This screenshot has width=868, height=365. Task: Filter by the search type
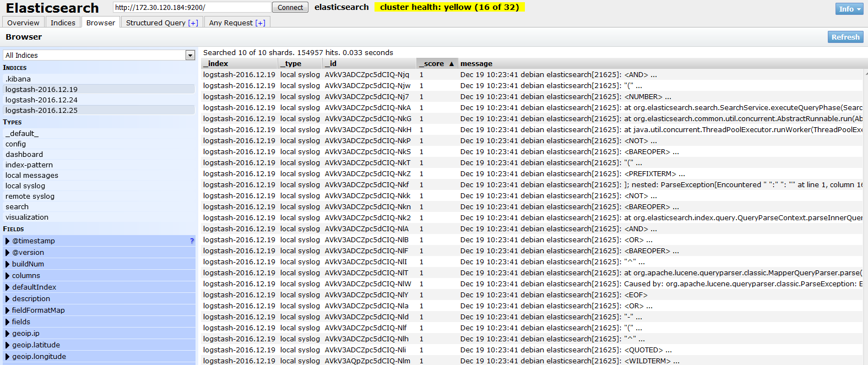(99, 206)
